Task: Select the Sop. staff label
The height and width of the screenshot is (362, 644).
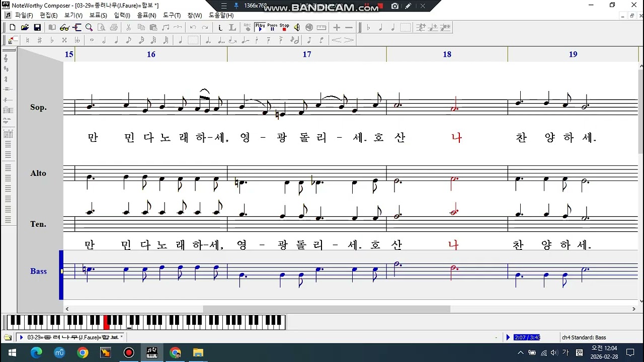Action: [38, 107]
